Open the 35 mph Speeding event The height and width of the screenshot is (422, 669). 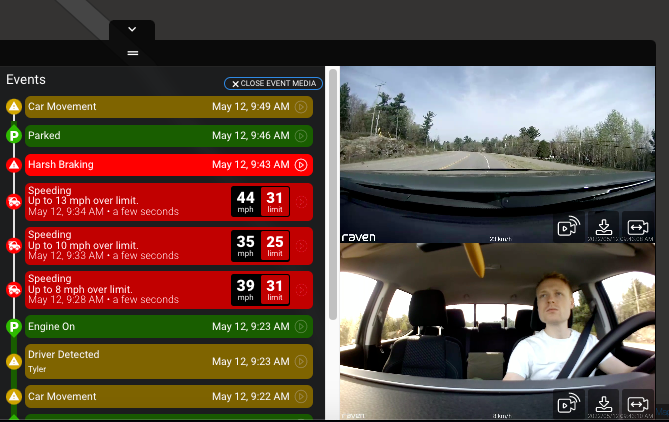[x=120, y=246]
